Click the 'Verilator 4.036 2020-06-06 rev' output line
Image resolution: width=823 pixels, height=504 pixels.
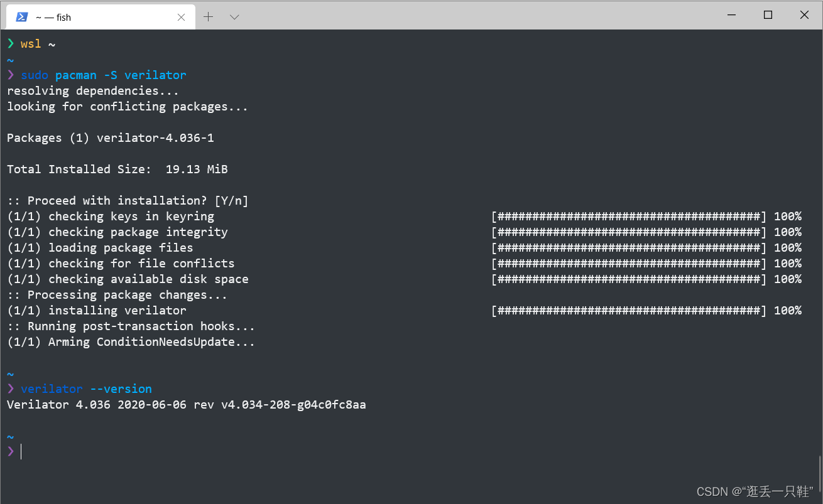pos(187,405)
